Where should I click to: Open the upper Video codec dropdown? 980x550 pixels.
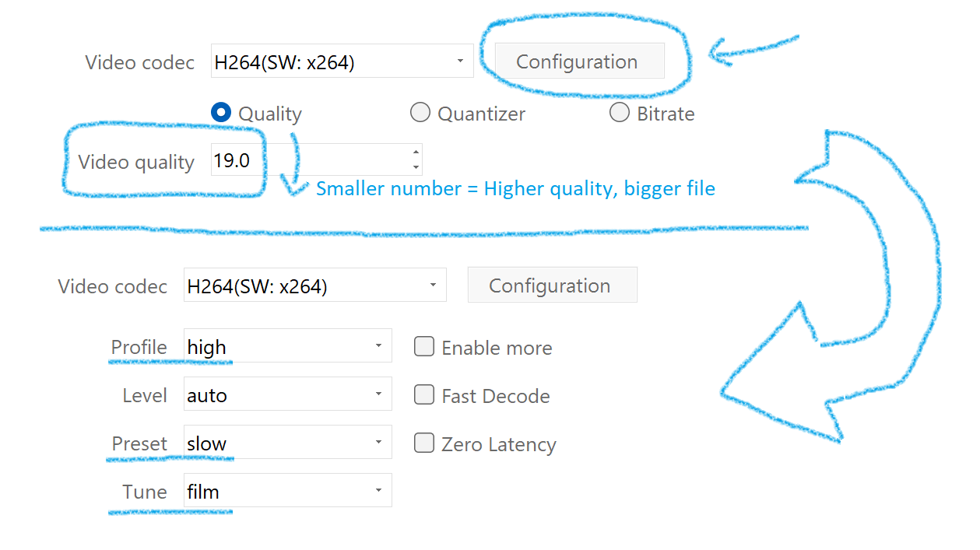[x=342, y=61]
